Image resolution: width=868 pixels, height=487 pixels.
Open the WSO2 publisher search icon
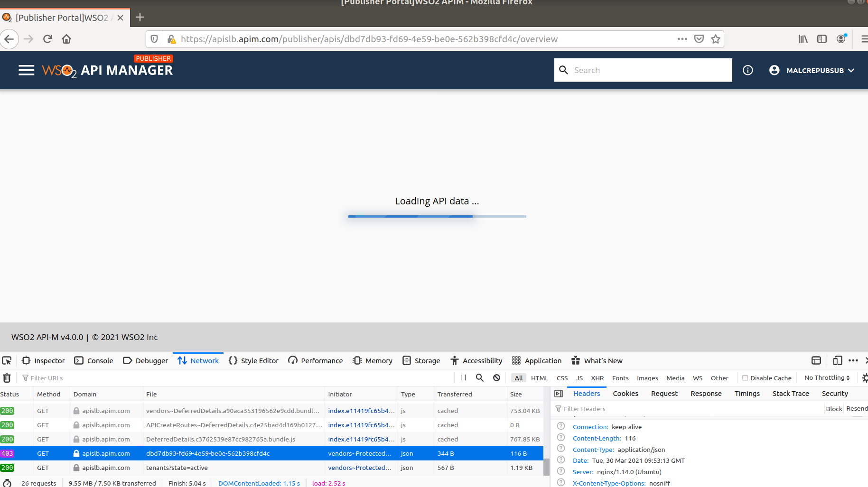coord(563,70)
